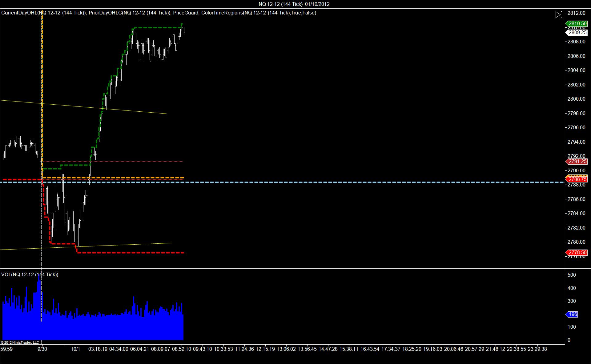Click the blue 196 volume marker
Image resolution: width=591 pixels, height=364 pixels.
(x=572, y=314)
